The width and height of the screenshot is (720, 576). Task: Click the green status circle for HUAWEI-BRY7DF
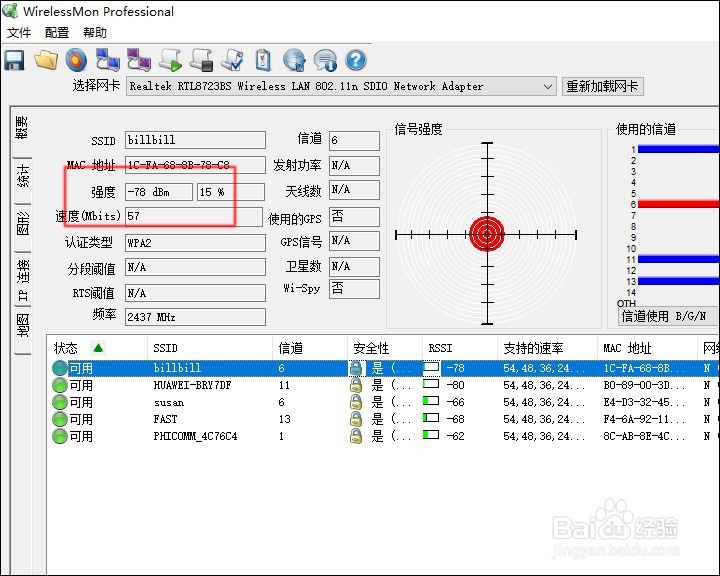[x=60, y=385]
